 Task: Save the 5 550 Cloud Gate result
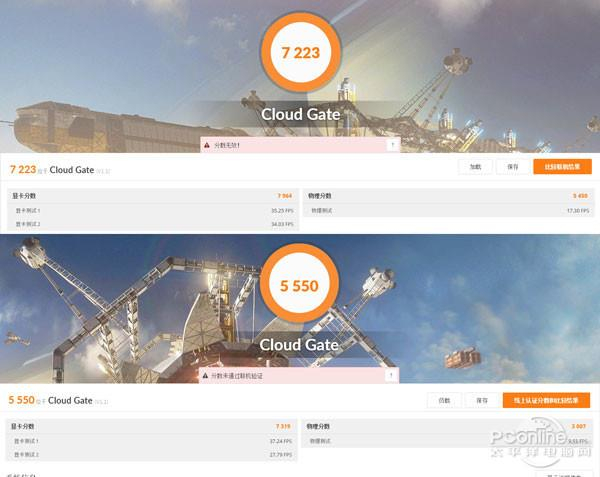pos(482,400)
